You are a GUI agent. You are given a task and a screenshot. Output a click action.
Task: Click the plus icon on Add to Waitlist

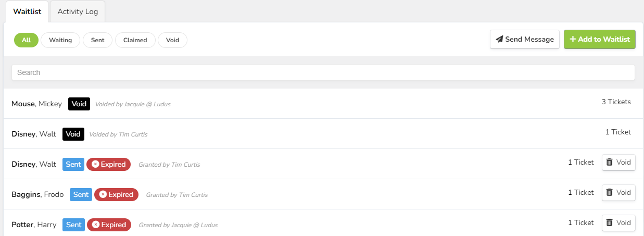click(573, 40)
